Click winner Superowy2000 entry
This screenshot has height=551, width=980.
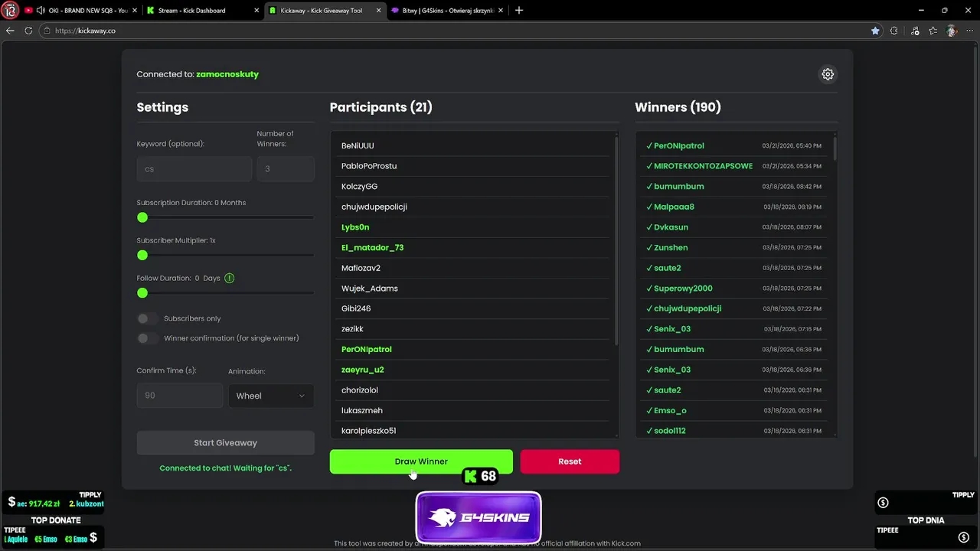pyautogui.click(x=733, y=289)
